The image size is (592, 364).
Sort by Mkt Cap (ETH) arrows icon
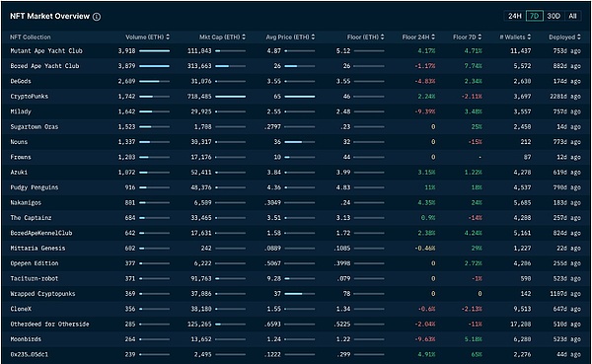coord(244,37)
